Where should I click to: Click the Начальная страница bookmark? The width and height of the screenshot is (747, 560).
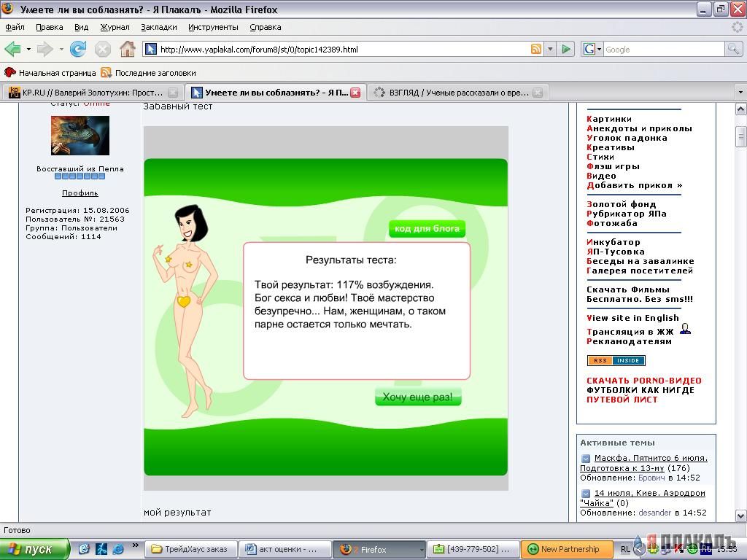pos(50,73)
